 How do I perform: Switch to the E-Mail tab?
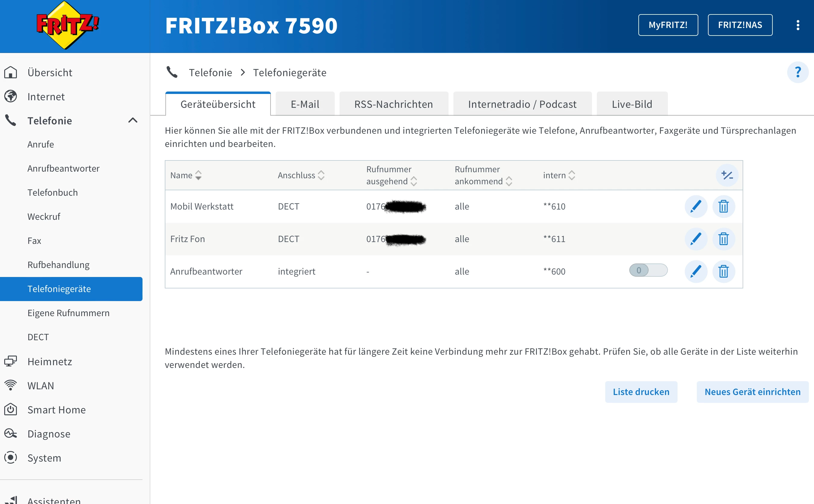pos(305,104)
